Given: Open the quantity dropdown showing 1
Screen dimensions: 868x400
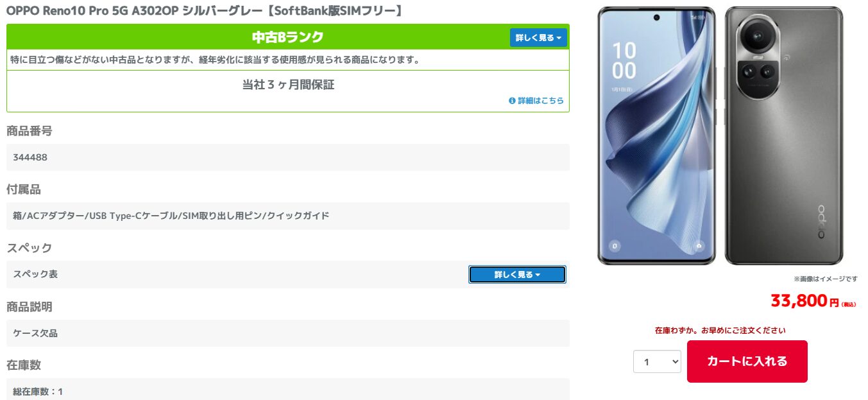Looking at the screenshot, I should coord(657,361).
